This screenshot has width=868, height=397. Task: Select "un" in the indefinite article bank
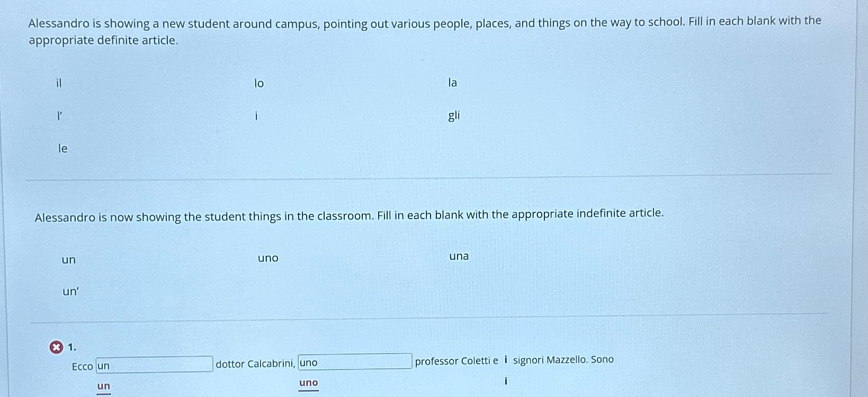click(68, 259)
